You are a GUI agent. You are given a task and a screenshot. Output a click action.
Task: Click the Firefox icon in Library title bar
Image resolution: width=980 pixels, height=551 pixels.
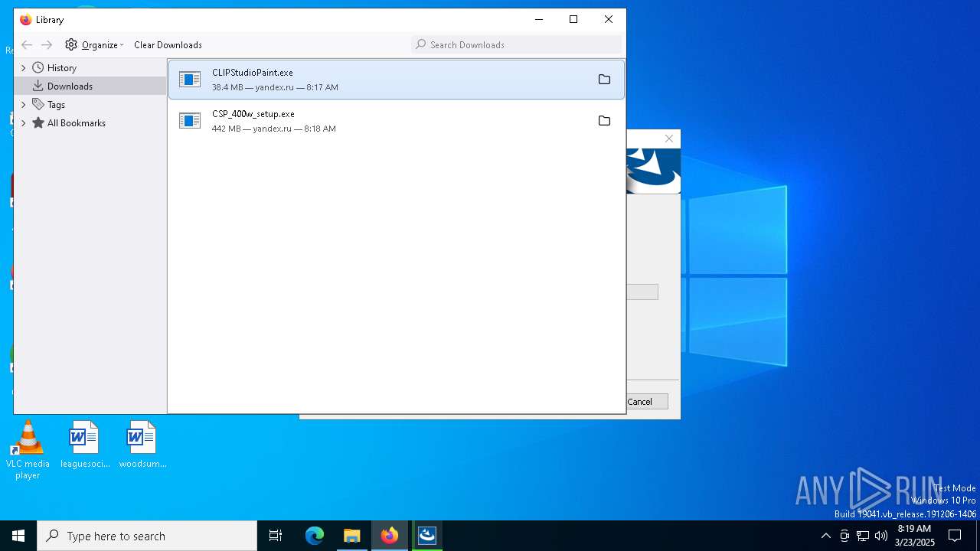(x=26, y=20)
